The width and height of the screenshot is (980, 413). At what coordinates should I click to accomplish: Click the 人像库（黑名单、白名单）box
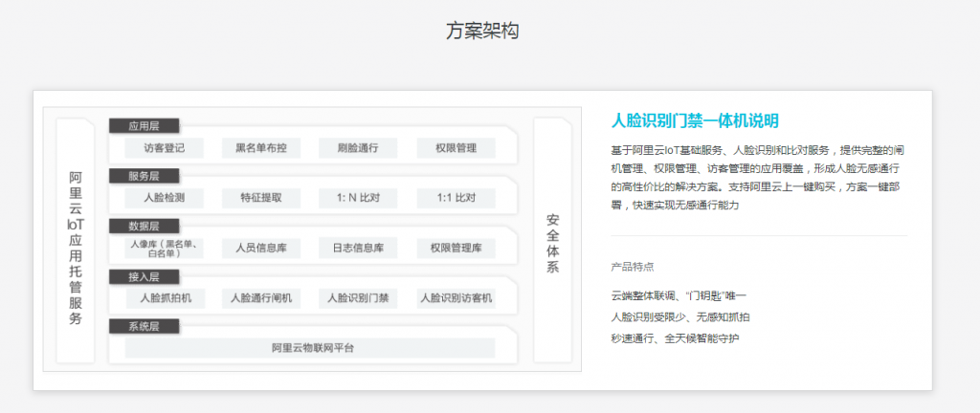164,249
